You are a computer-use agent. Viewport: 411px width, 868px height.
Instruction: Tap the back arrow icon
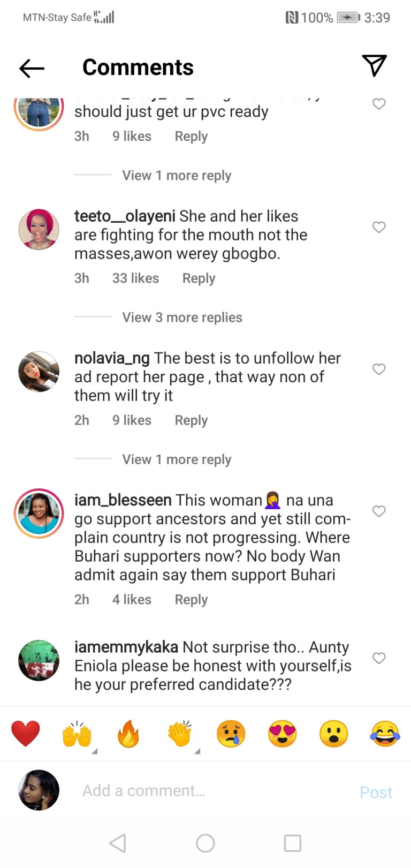[x=32, y=68]
